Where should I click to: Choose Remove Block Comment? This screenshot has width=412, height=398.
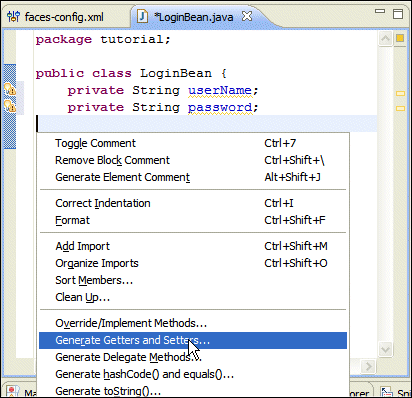pyautogui.click(x=193, y=160)
